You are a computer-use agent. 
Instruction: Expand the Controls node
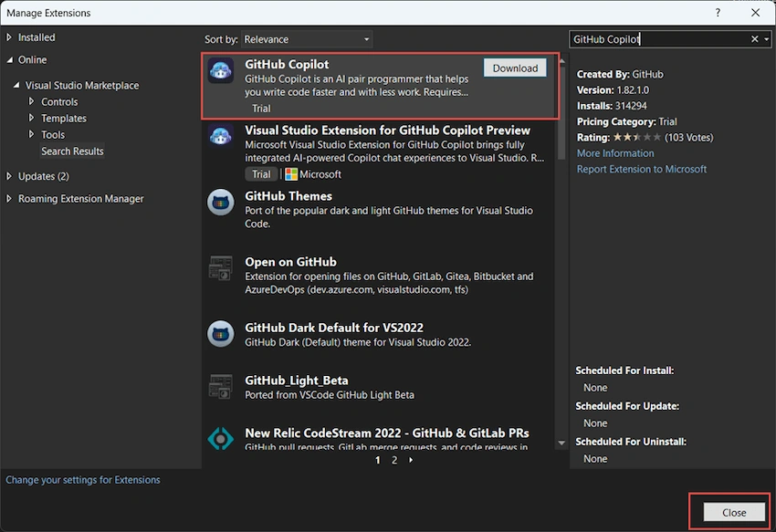[x=31, y=101]
